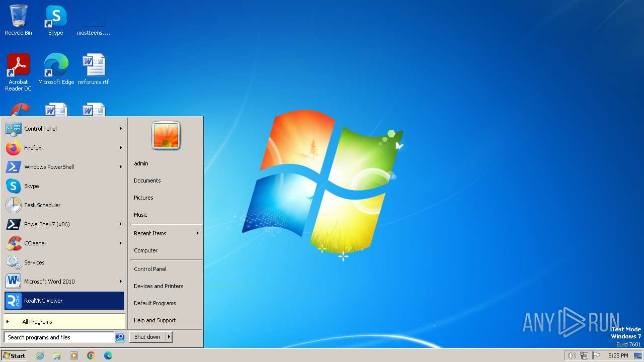The image size is (644, 362).
Task: Open the Shut down options arrow
Action: coord(169,337)
